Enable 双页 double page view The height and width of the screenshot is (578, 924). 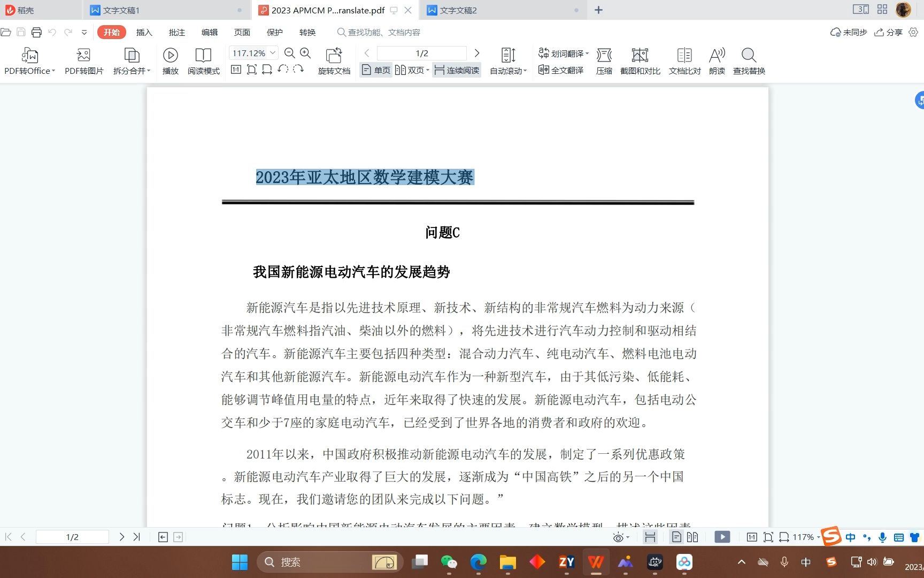click(x=412, y=70)
